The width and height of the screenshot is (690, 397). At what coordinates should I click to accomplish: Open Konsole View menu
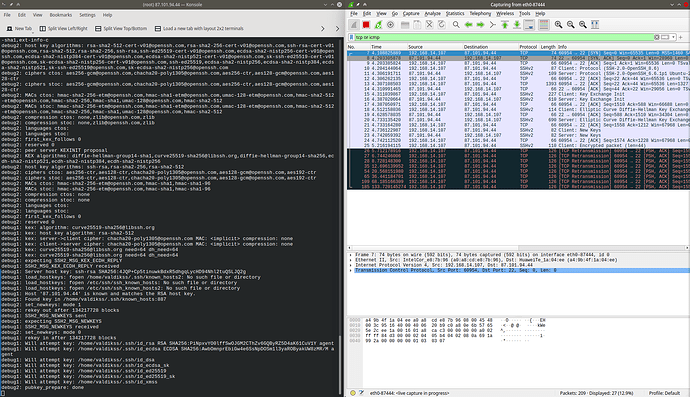(x=37, y=15)
